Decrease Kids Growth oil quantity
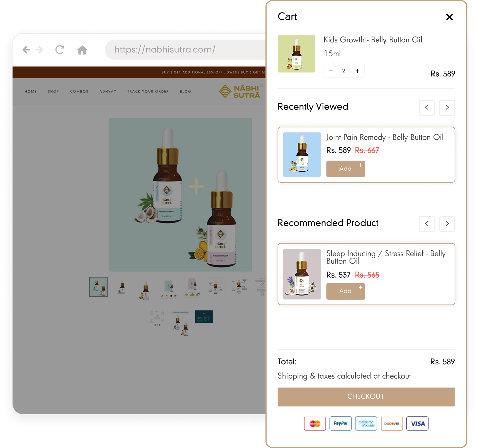 [331, 71]
